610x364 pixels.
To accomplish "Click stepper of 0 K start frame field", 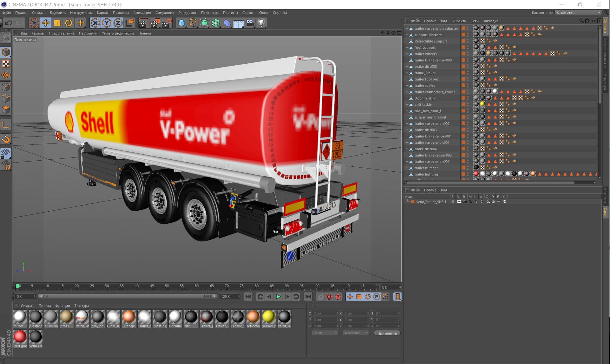I will [34, 297].
